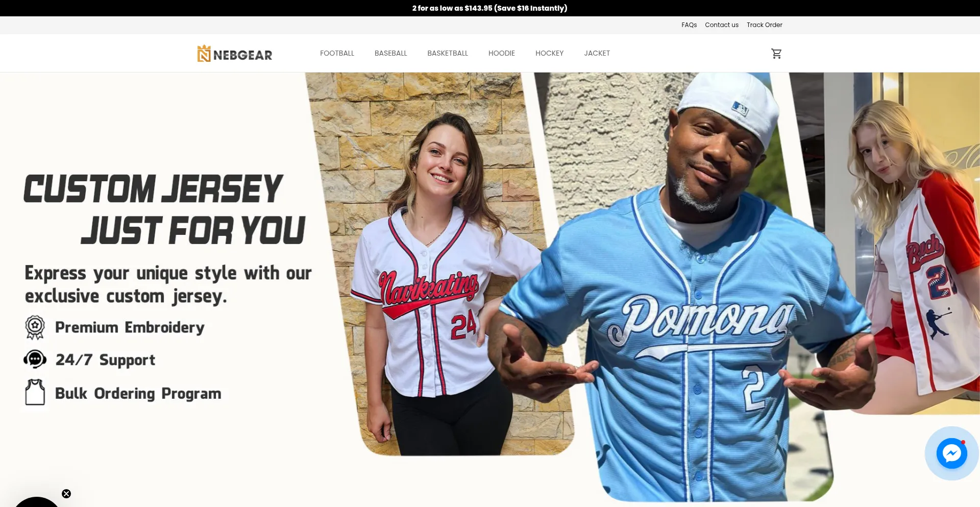Viewport: 980px width, 507px height.
Task: Open the Messenger chat bubble
Action: coord(951,453)
